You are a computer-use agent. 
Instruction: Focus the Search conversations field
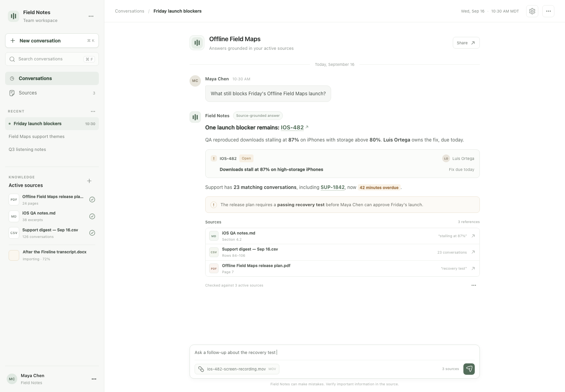coord(52,59)
